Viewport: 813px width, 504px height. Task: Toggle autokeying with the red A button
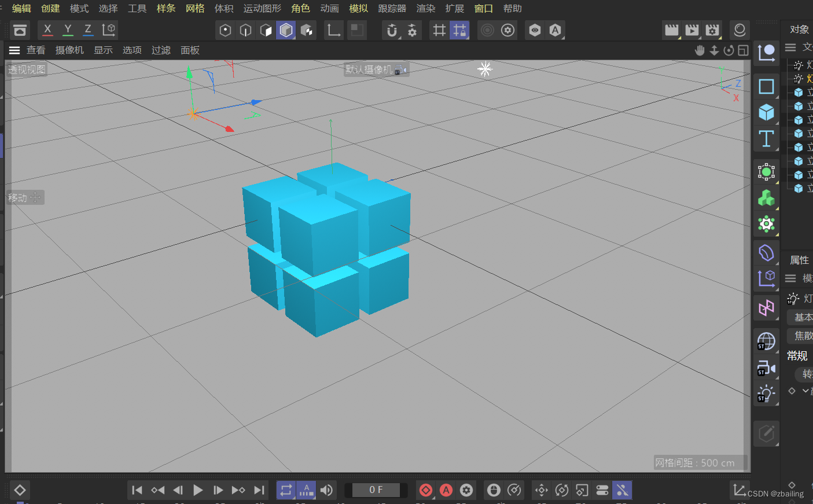tap(446, 490)
